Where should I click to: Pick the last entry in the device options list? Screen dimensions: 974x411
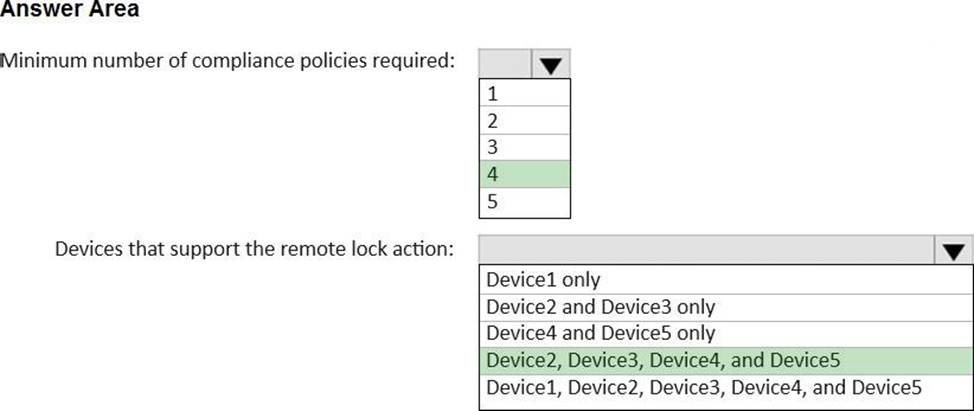click(x=725, y=387)
